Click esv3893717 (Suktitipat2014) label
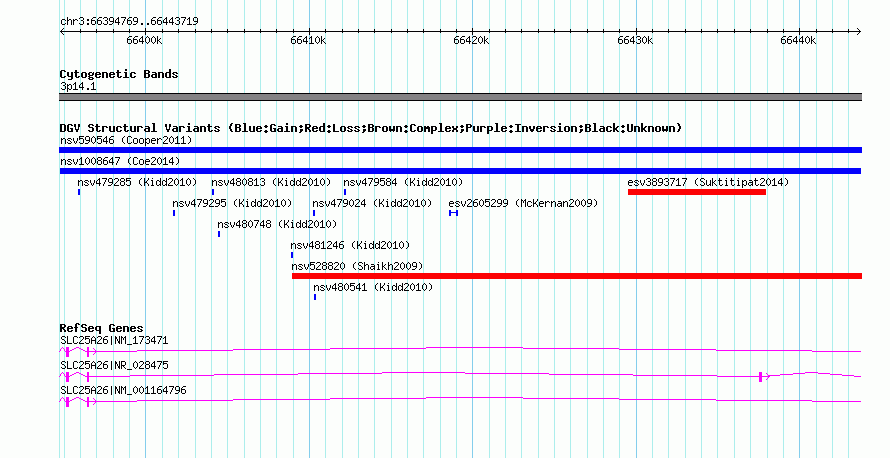Viewport: 890px width, 458px height. point(708,182)
